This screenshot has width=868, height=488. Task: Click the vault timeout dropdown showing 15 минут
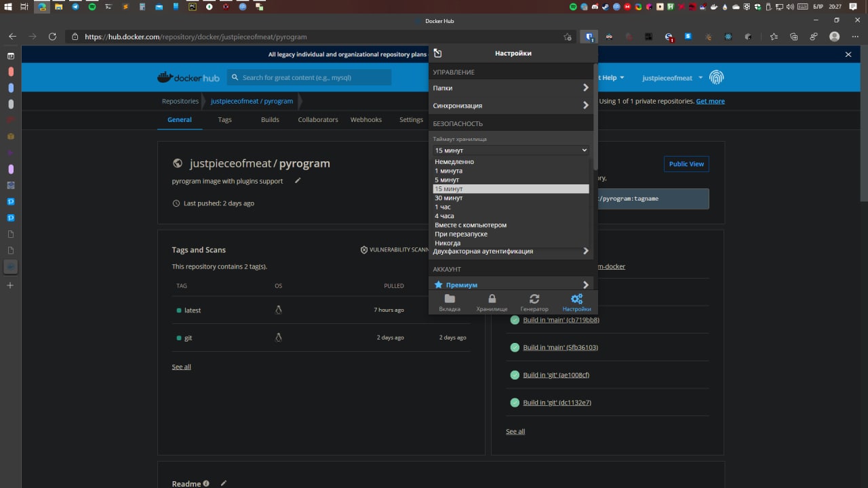pos(511,150)
